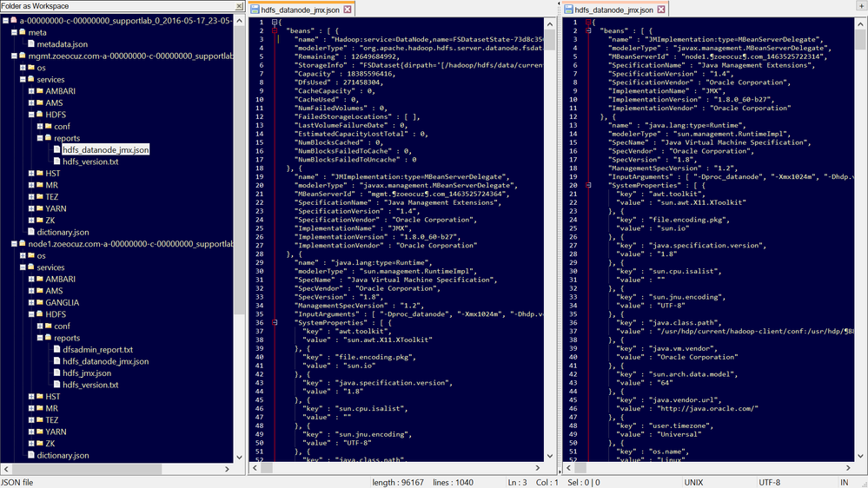The height and width of the screenshot is (488, 868).
Task: Collapse the mgmt.zoeocuz.com host node
Action: (15, 56)
